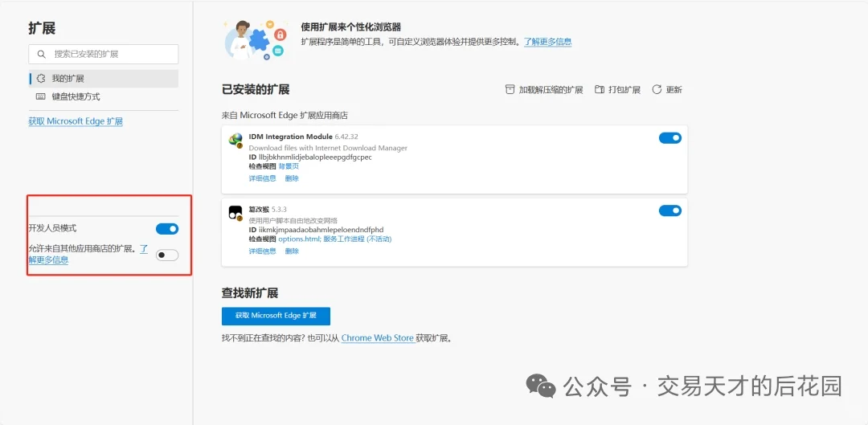The width and height of the screenshot is (868, 425).
Task: Click 删除 for 篡改猴
Action: [x=292, y=251]
